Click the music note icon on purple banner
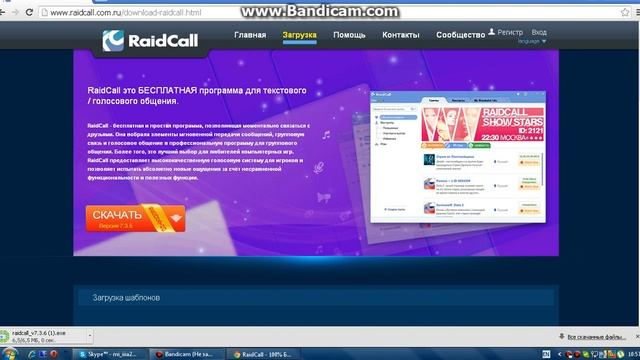This screenshot has width=640, height=360. [326, 135]
